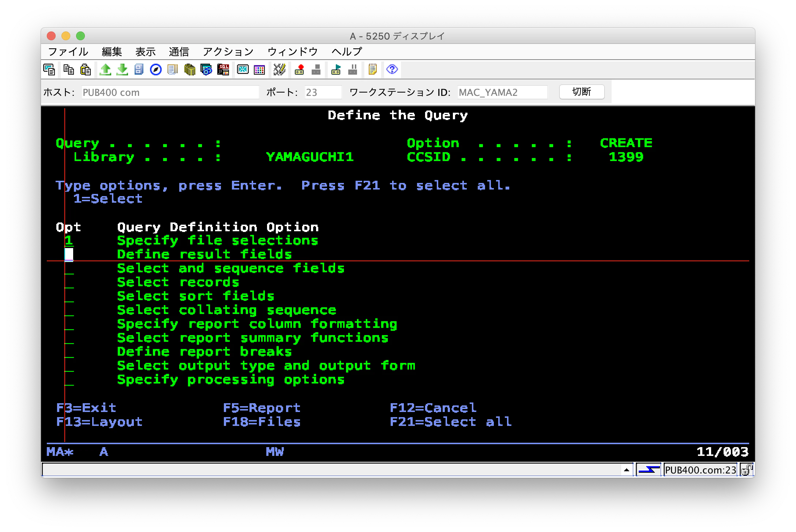This screenshot has width=796, height=532.
Task: Click the yellow notepad icon
Action: click(x=372, y=70)
